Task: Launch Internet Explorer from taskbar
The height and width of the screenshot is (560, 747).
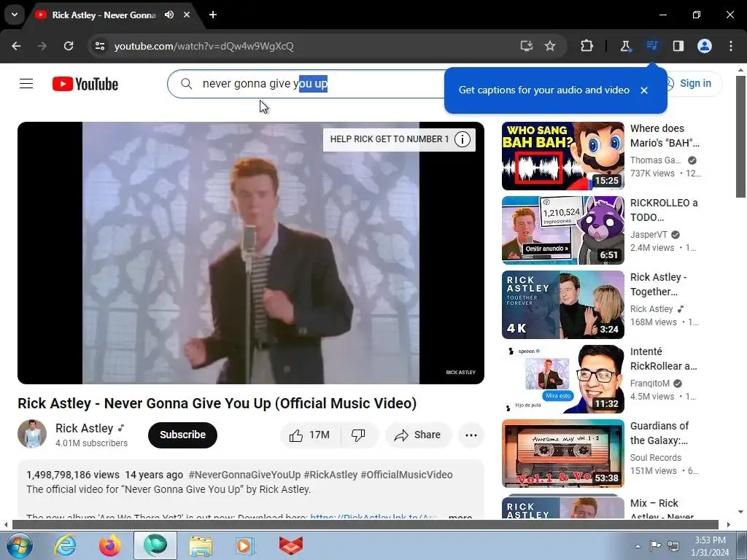Action: tap(65, 545)
